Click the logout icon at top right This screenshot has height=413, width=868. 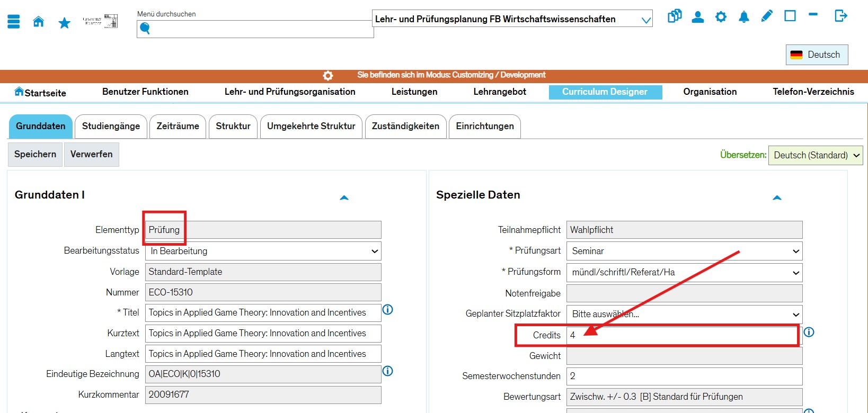[x=840, y=16]
